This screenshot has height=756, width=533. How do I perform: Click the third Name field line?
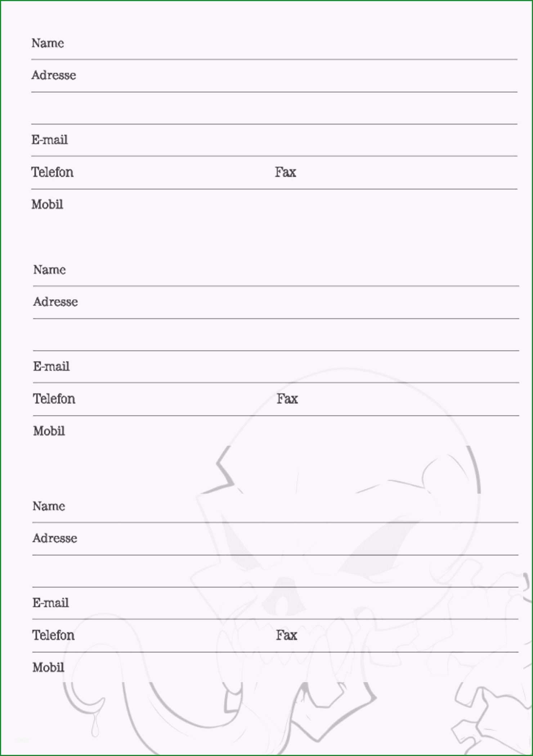coord(275,507)
